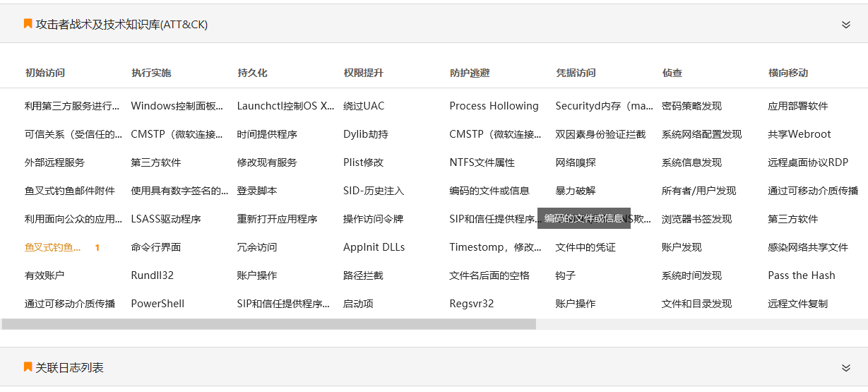Click the 防护逃避 column header
This screenshot has width=868, height=392.
point(470,73)
